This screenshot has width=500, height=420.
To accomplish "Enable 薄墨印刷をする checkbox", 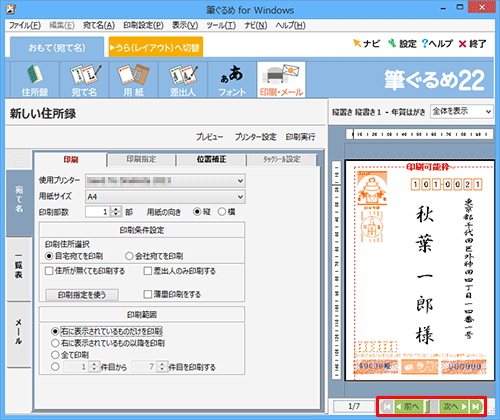I will pyautogui.click(x=172, y=294).
